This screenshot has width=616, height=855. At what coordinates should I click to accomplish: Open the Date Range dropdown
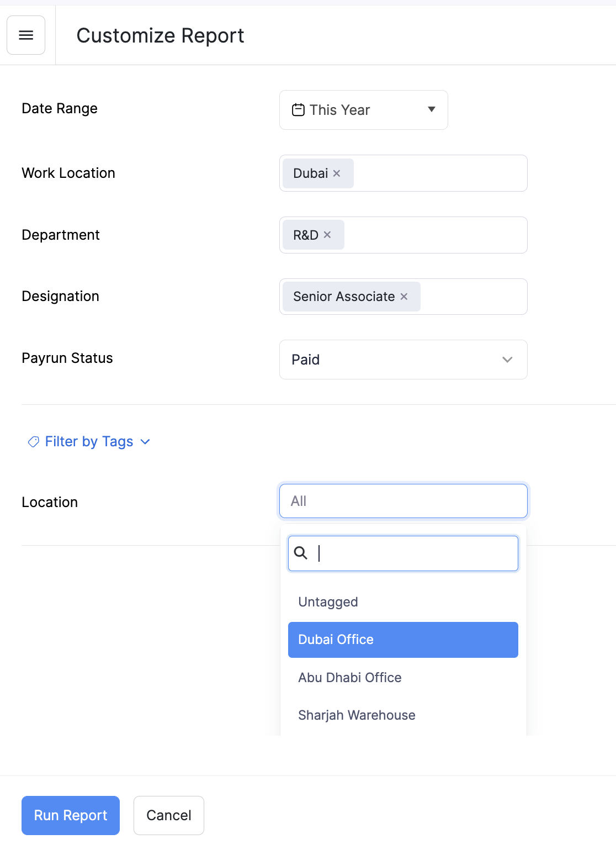pos(363,110)
